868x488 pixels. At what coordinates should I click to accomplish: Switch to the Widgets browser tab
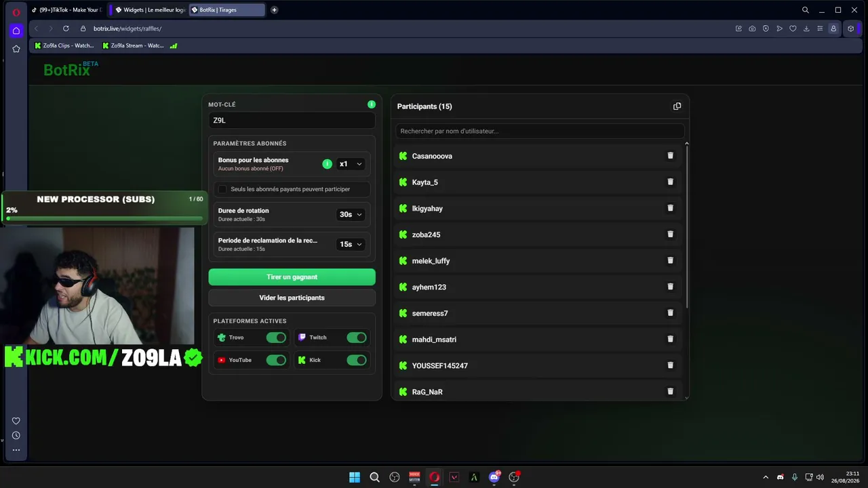pos(149,10)
